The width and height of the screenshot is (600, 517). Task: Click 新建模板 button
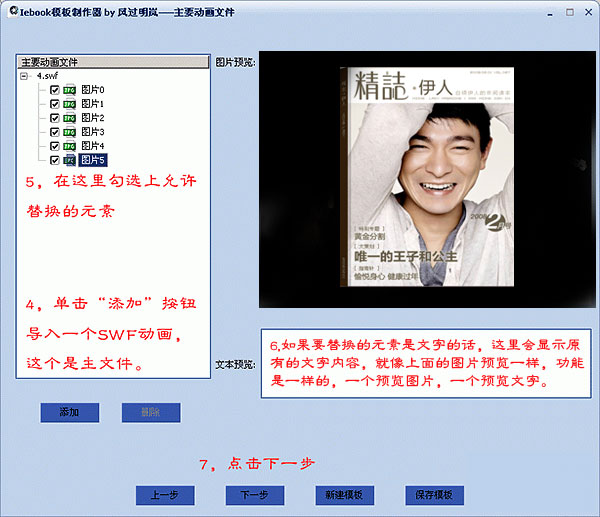345,495
